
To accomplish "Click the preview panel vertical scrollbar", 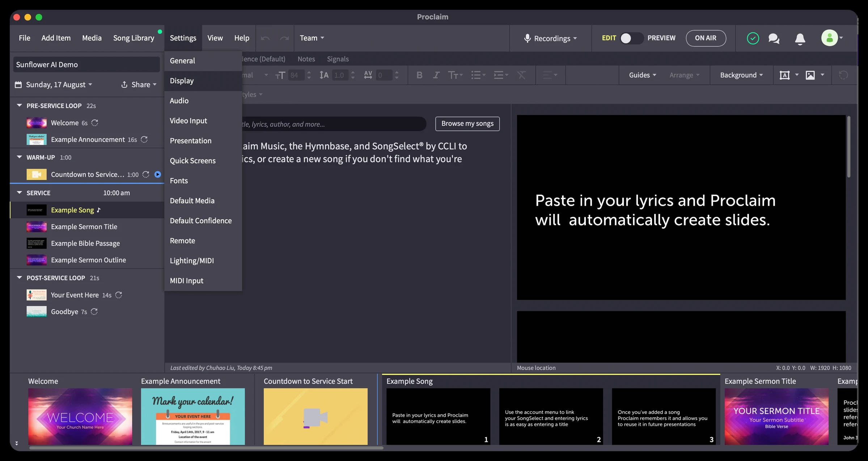I will pyautogui.click(x=848, y=147).
